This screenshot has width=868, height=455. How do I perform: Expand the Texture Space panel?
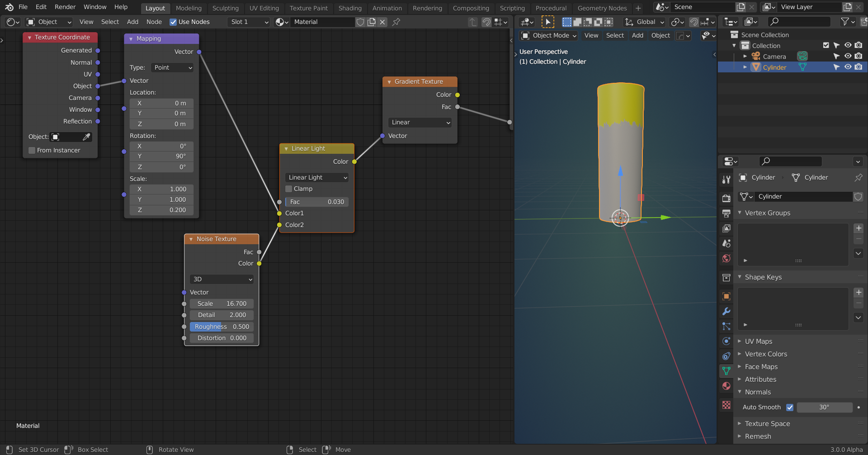point(767,424)
